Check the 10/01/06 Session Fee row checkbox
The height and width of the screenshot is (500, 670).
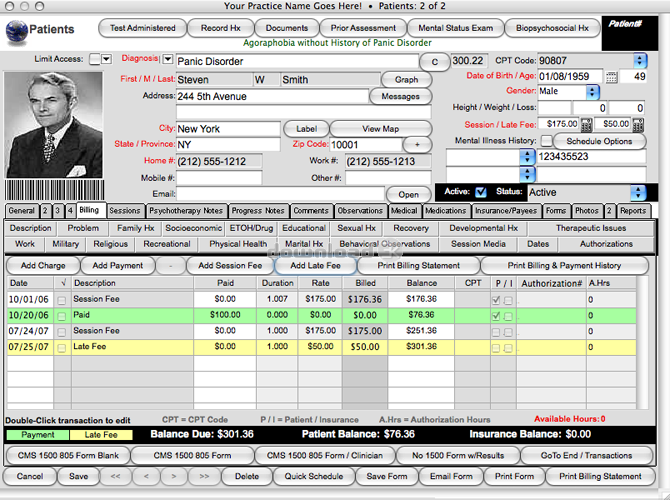click(x=62, y=300)
